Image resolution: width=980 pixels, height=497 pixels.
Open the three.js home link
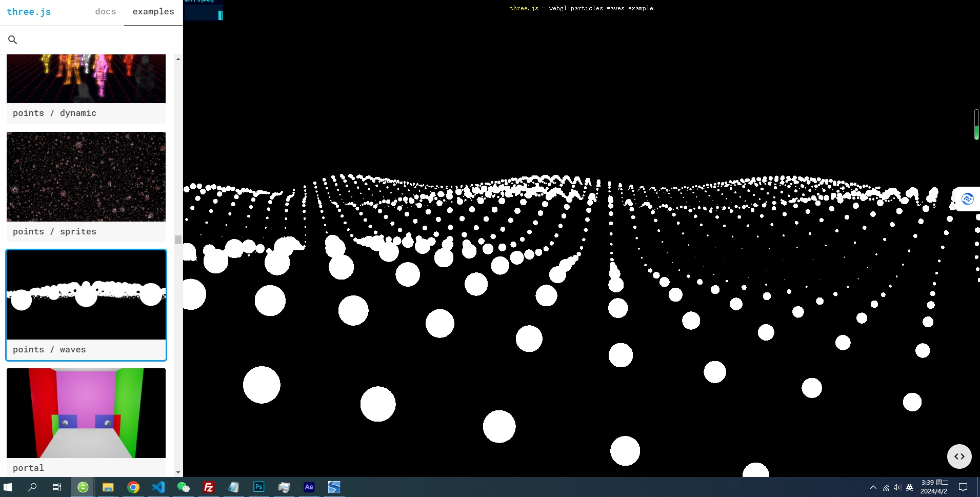point(29,12)
